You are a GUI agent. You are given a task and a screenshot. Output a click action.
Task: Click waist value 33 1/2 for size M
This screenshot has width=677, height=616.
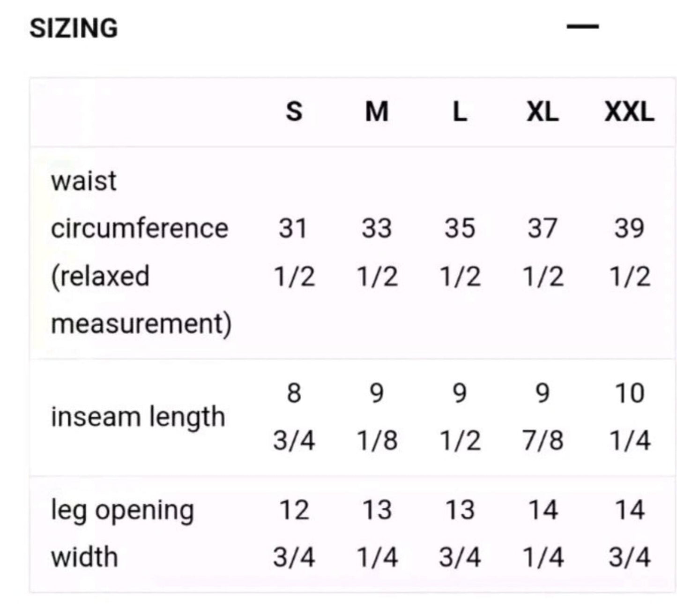pos(377,252)
